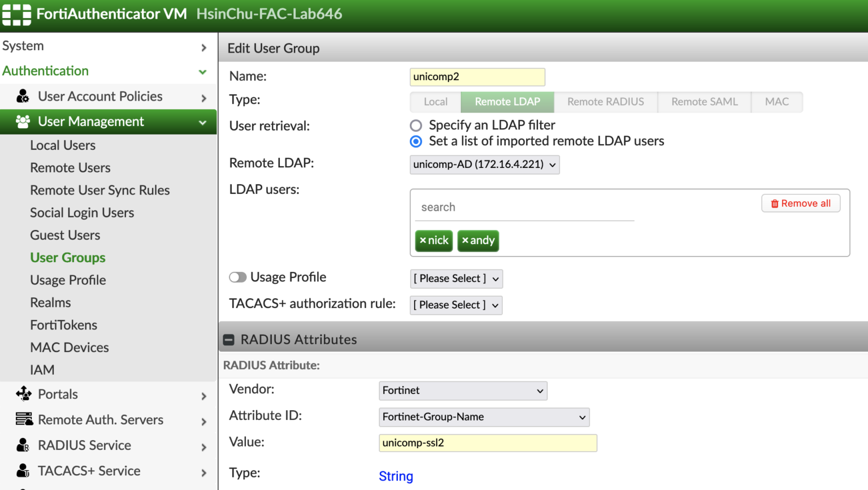Select 'Specify an LDAP filter' radio button
Screen dimensions: 868x490
click(x=416, y=125)
